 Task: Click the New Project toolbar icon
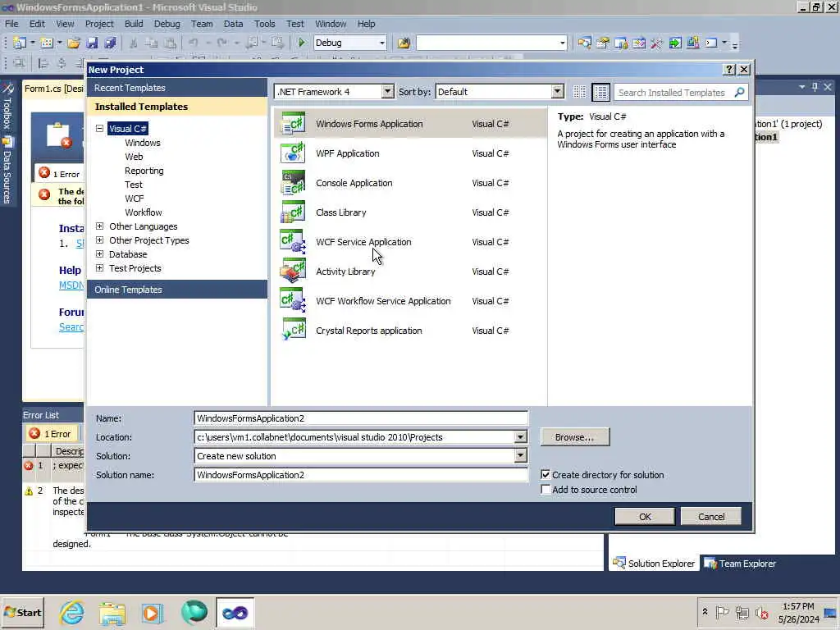[x=20, y=43]
